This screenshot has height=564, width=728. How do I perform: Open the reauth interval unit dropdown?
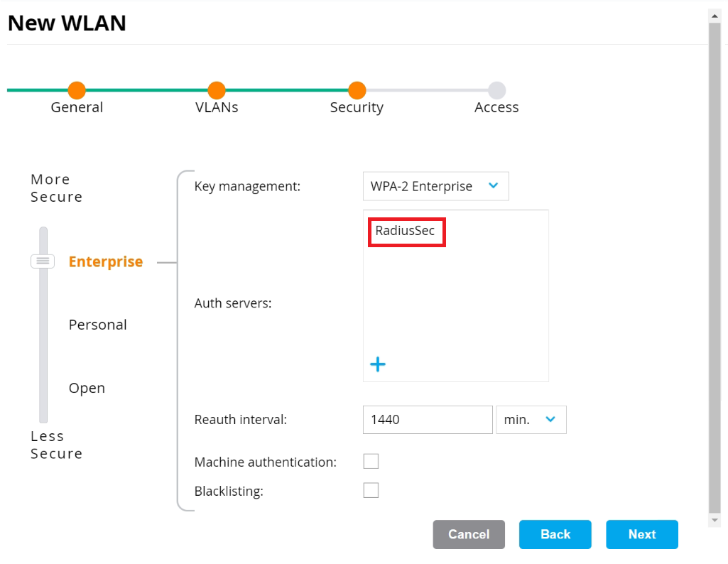531,420
